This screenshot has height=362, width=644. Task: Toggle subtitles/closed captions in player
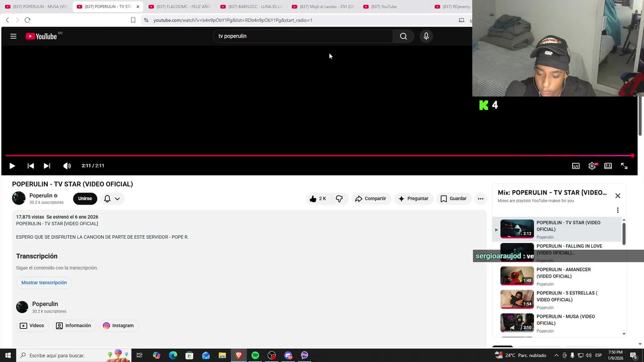(x=576, y=166)
